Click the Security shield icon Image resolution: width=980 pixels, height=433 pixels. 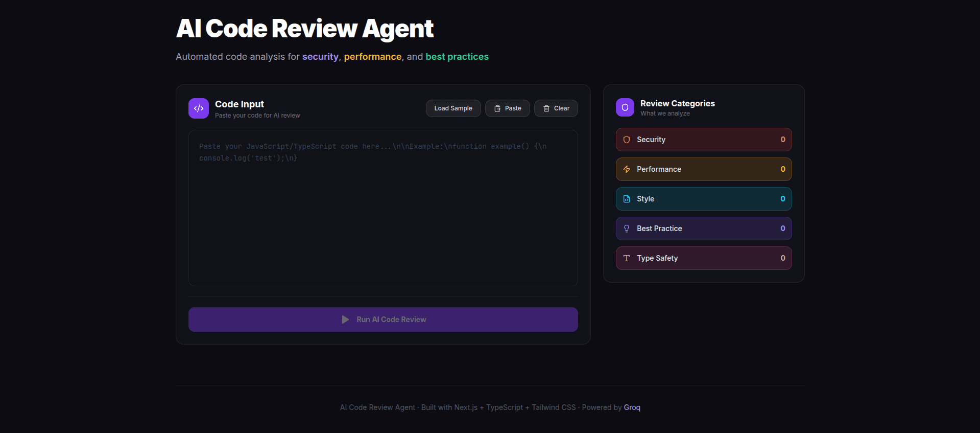click(627, 140)
